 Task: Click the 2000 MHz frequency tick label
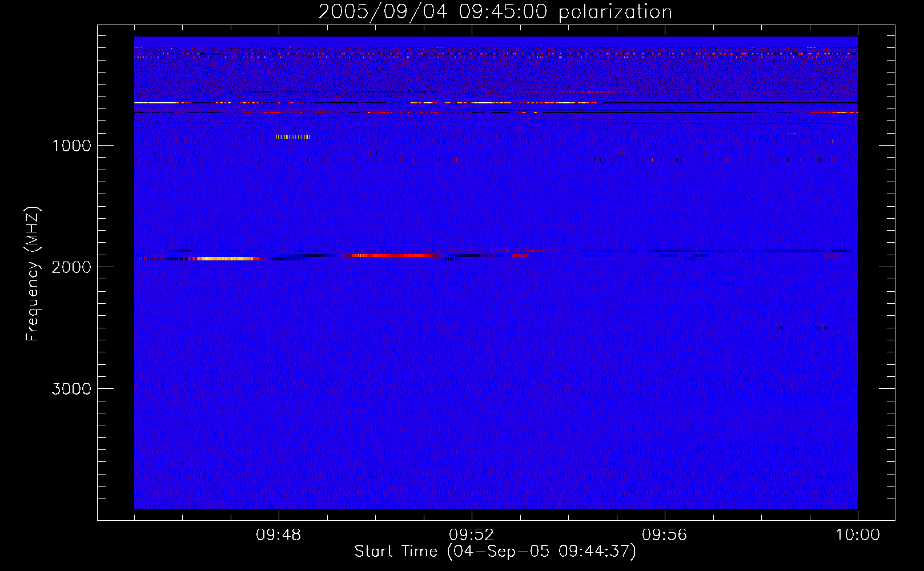click(71, 267)
